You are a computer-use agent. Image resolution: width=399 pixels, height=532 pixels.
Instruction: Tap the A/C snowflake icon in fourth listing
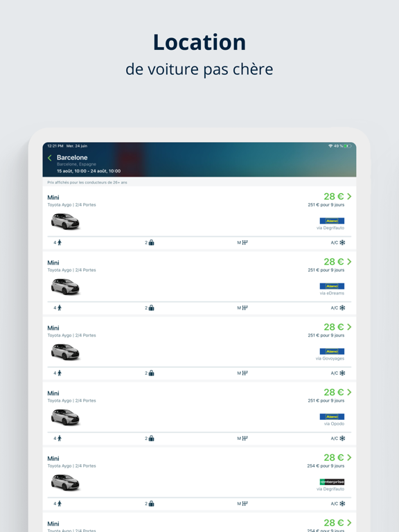(x=342, y=438)
